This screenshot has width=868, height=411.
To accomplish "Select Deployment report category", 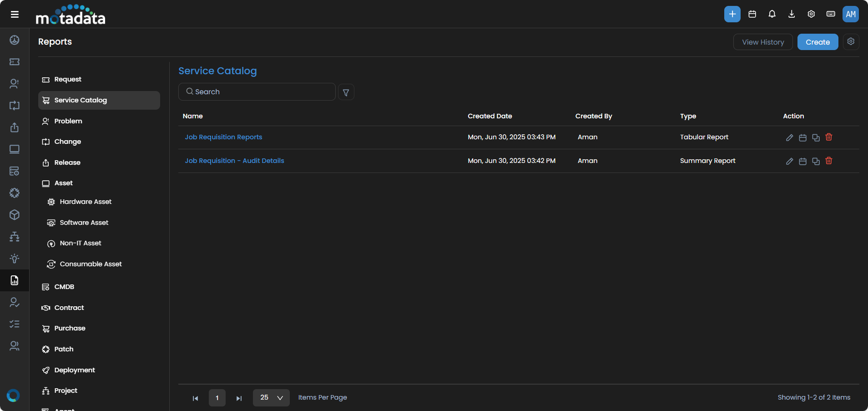I will 99,370.
